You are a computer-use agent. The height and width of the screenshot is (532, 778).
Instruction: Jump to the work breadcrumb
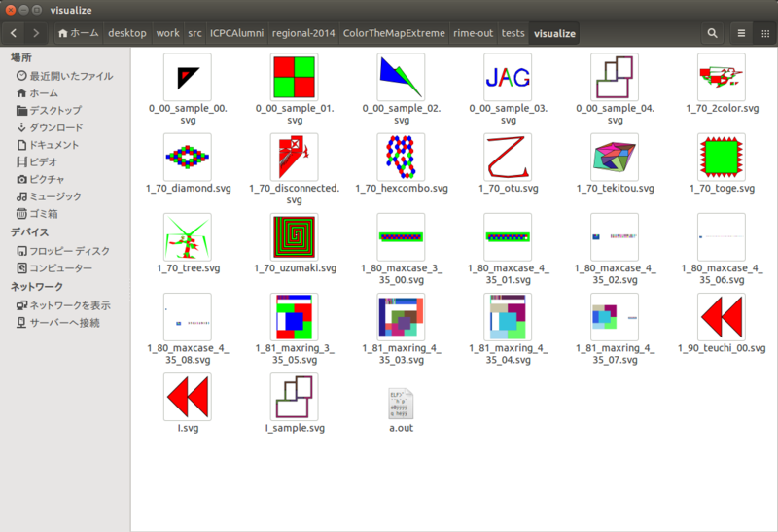(x=167, y=33)
